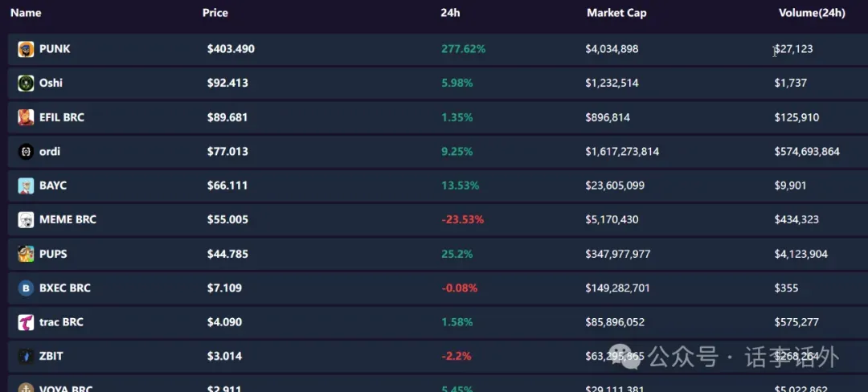Click PUPS price $44.785
Viewport: 868px width, 392px height.
pyautogui.click(x=227, y=255)
